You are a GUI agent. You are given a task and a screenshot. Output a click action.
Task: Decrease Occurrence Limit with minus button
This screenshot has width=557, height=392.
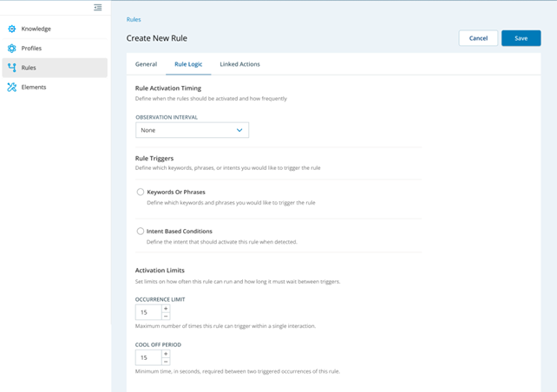click(x=166, y=317)
